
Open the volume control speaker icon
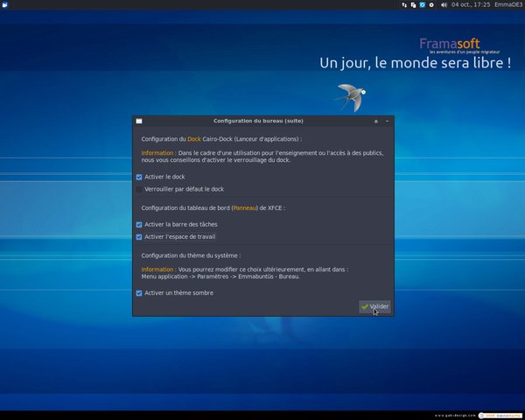coord(444,5)
